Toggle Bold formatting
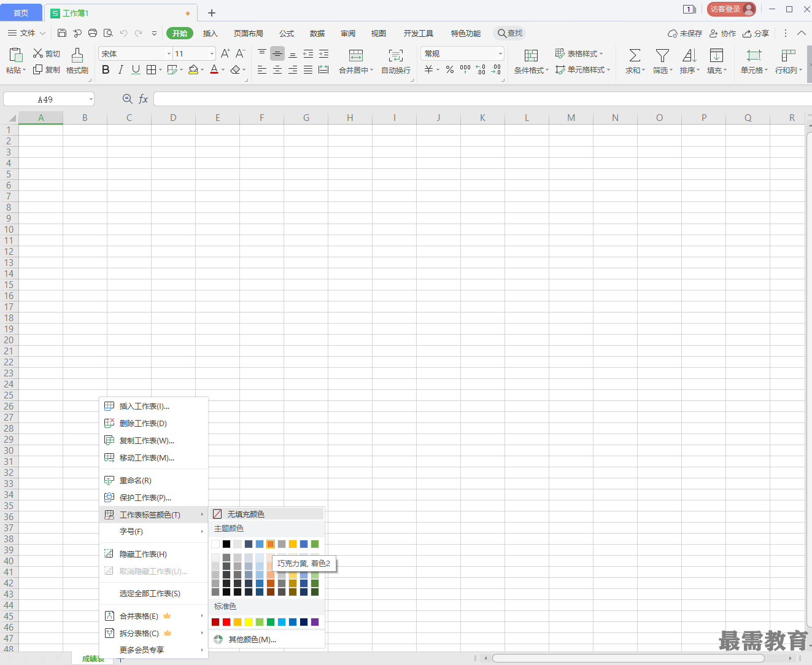Image resolution: width=812 pixels, height=665 pixels. 106,69
